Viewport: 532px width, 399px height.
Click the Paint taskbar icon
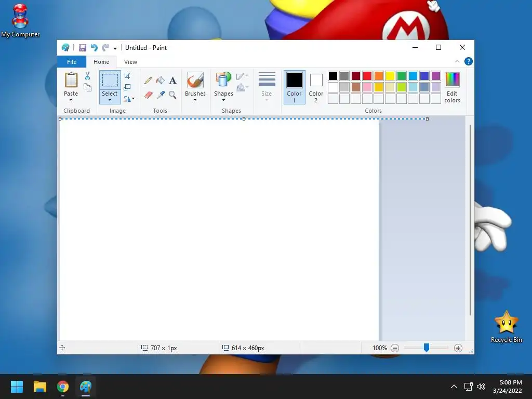tap(86, 387)
